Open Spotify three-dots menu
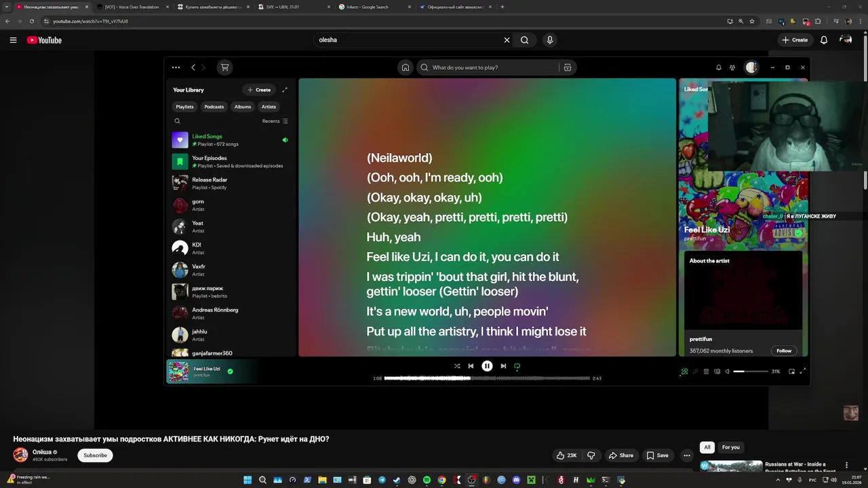Image resolution: width=868 pixels, height=488 pixels. click(x=176, y=68)
